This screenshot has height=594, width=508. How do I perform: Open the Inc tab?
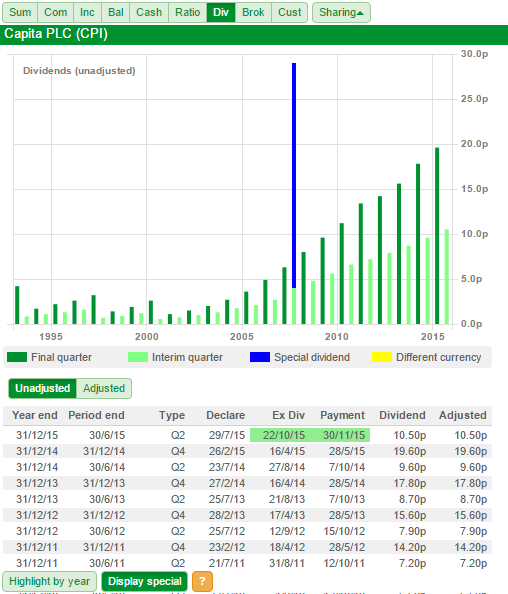(87, 13)
